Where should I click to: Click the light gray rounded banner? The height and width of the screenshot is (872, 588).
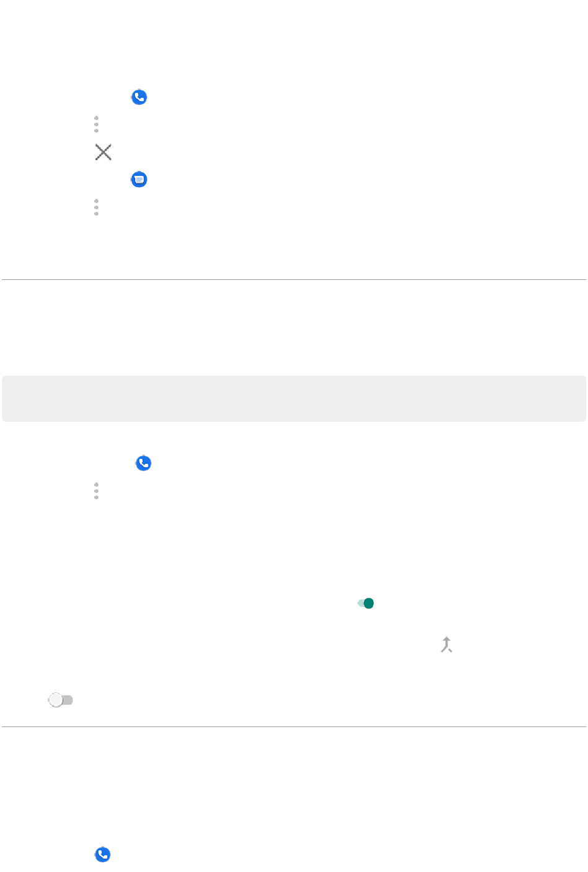pos(294,398)
